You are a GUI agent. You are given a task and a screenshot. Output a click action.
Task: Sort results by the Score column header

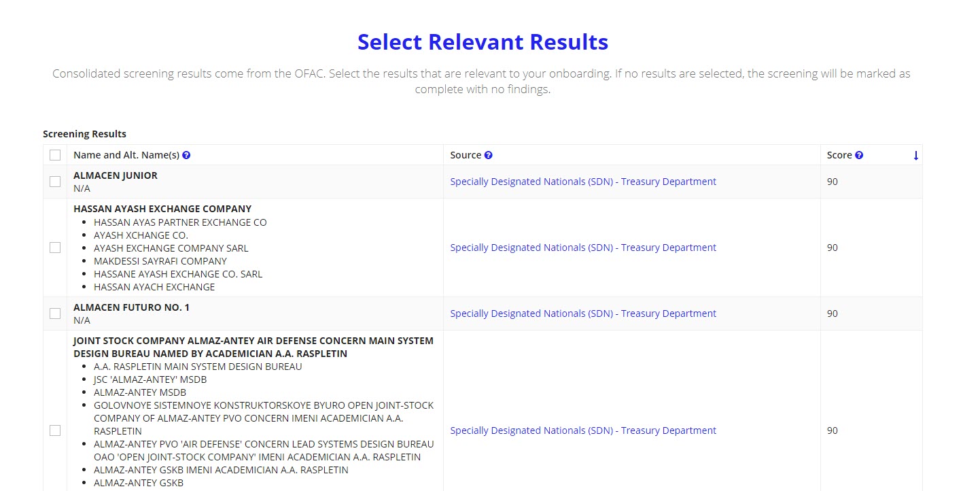(x=838, y=155)
